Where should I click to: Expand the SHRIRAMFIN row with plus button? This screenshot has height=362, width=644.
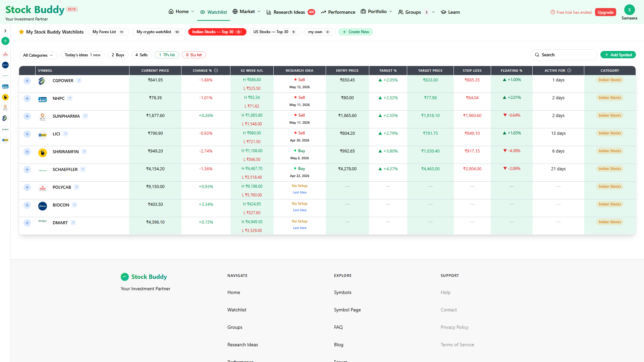pyautogui.click(x=27, y=152)
